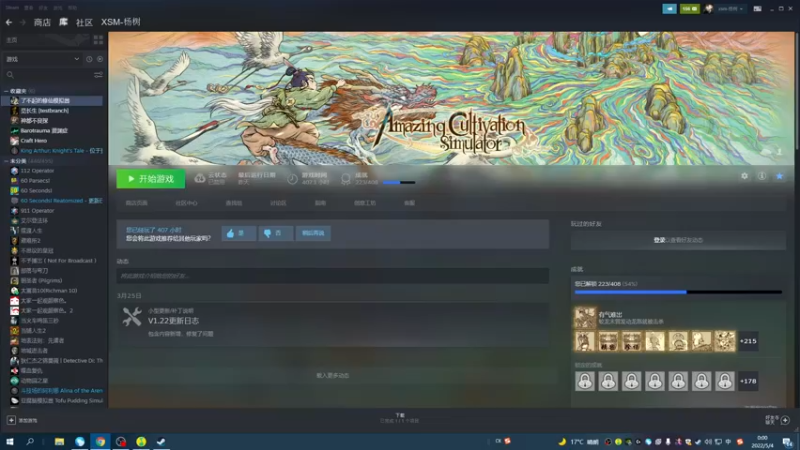Open the V1.22更新日志 update news
This screenshot has width=800, height=450.
pos(173,321)
